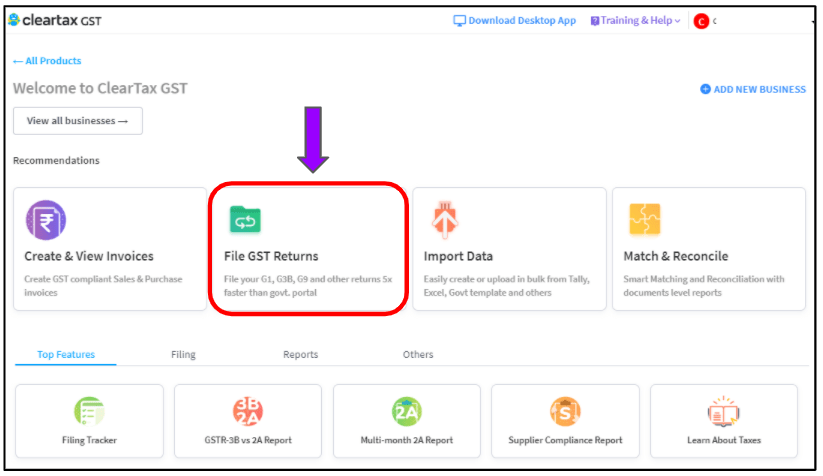Select the Top Features tab
This screenshot has height=476, width=823.
tap(66, 354)
